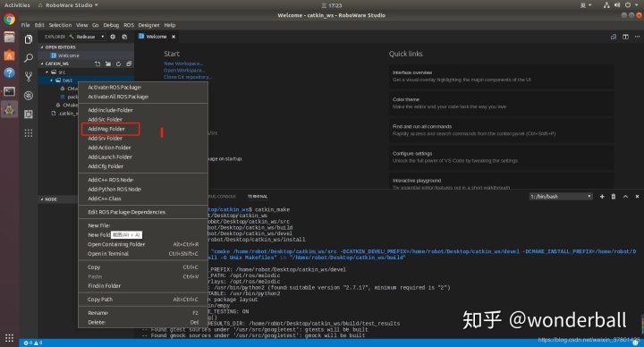Open the network status icon in top bar
The height and width of the screenshot is (347, 644).
point(606,5)
